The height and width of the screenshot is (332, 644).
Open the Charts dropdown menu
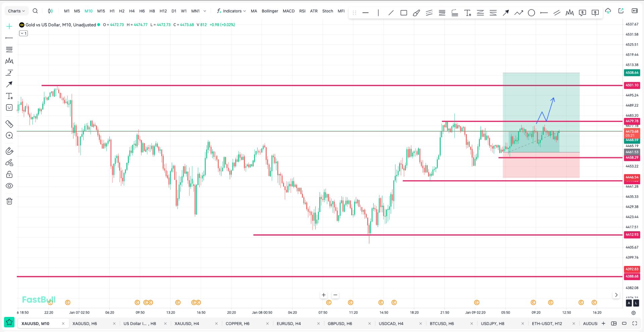click(16, 11)
